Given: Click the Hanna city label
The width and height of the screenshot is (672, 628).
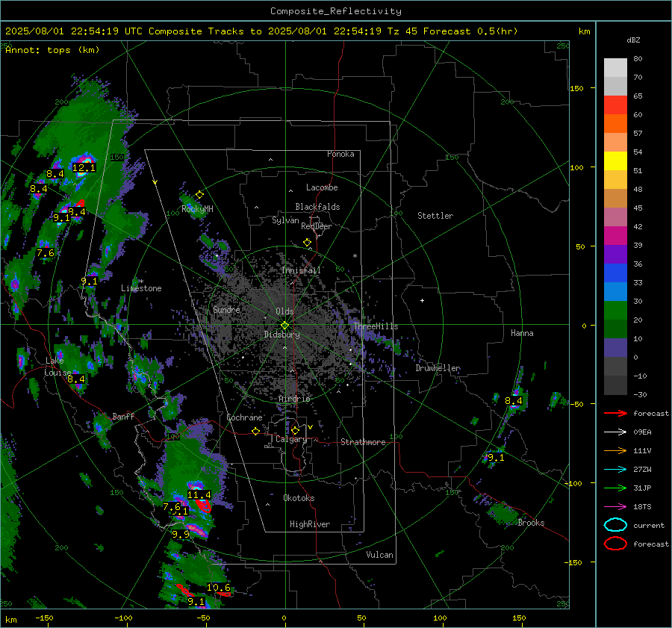Looking at the screenshot, I should point(522,333).
